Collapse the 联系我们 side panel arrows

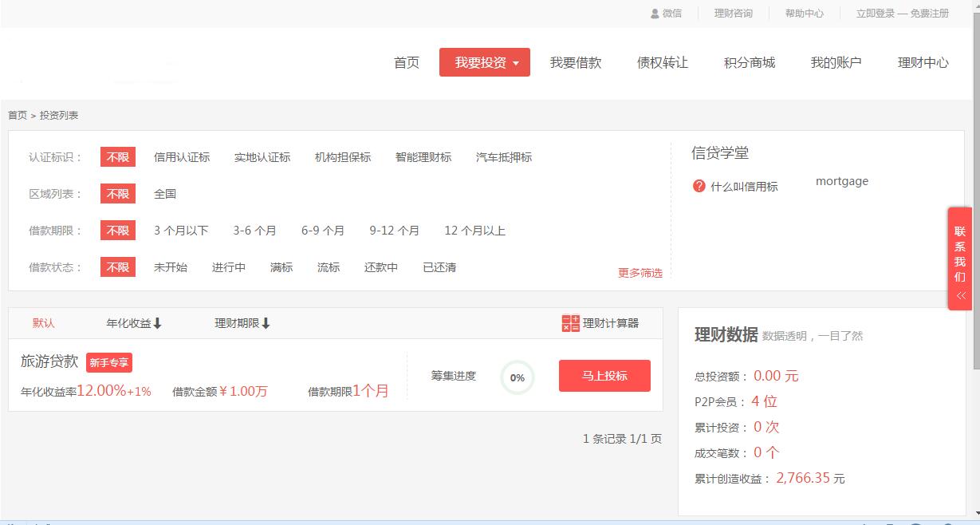[x=961, y=295]
